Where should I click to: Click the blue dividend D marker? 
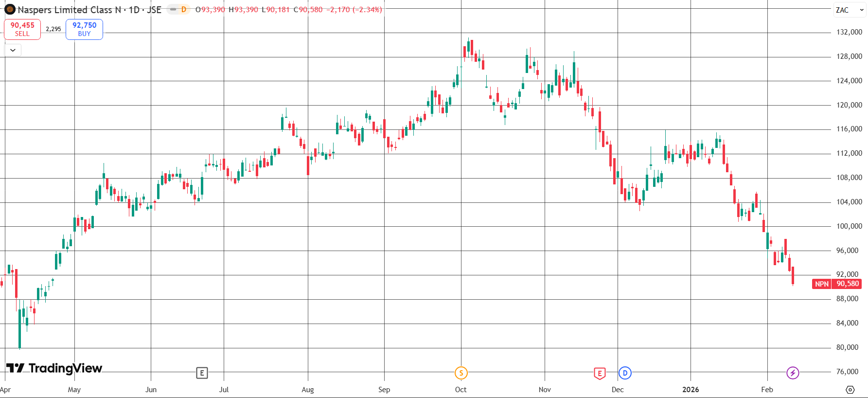coord(625,373)
